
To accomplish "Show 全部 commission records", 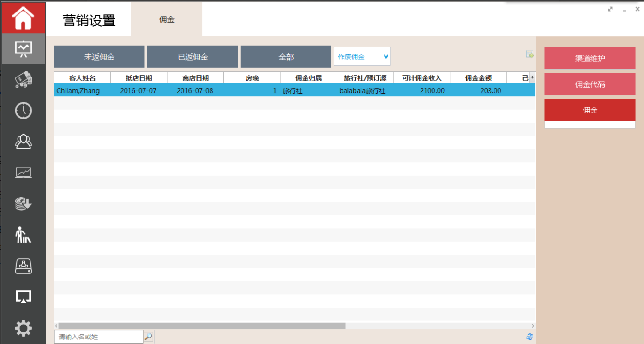I will pos(286,57).
